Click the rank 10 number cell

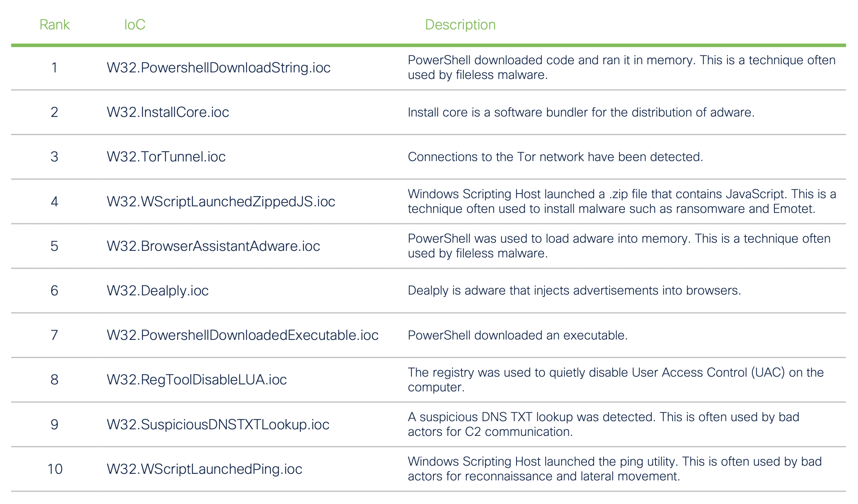click(x=55, y=469)
